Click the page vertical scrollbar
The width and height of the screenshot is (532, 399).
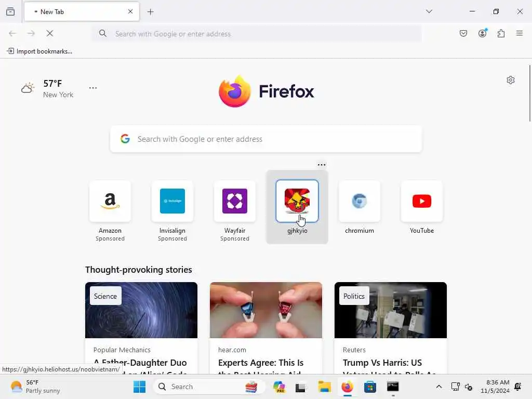click(529, 93)
